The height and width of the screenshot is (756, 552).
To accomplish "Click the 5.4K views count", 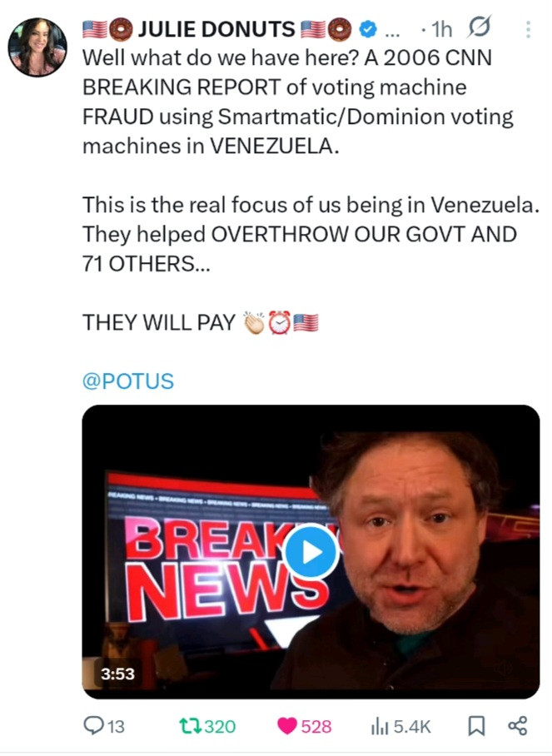I will [x=411, y=726].
